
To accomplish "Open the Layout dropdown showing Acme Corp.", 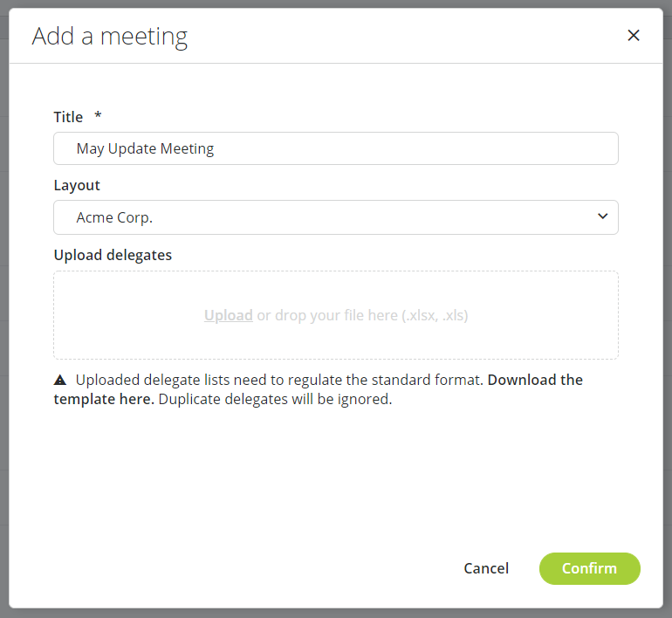I will (335, 217).
